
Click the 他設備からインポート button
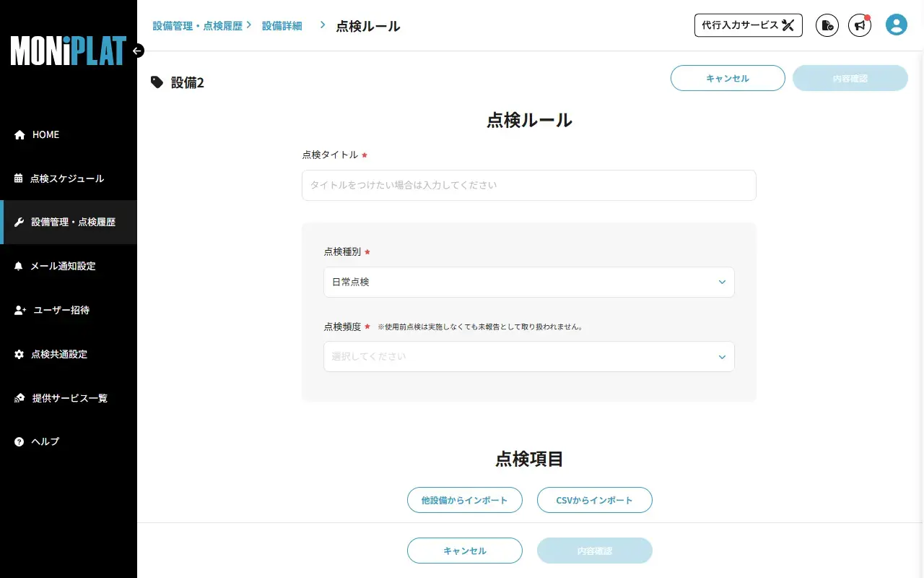point(464,499)
